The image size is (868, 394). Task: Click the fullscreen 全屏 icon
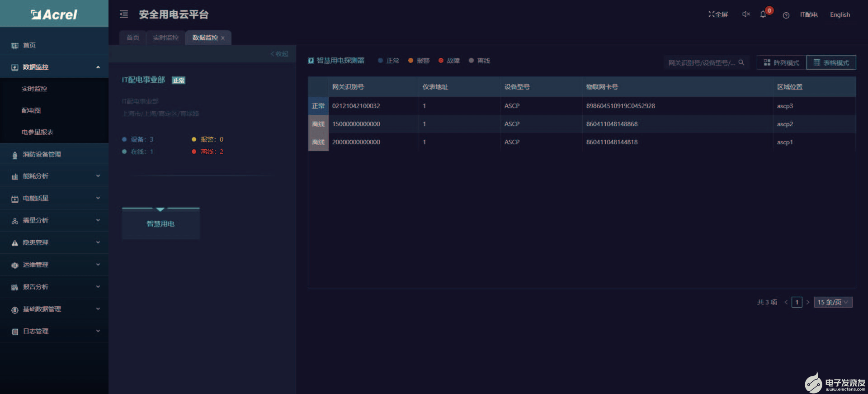coord(711,14)
